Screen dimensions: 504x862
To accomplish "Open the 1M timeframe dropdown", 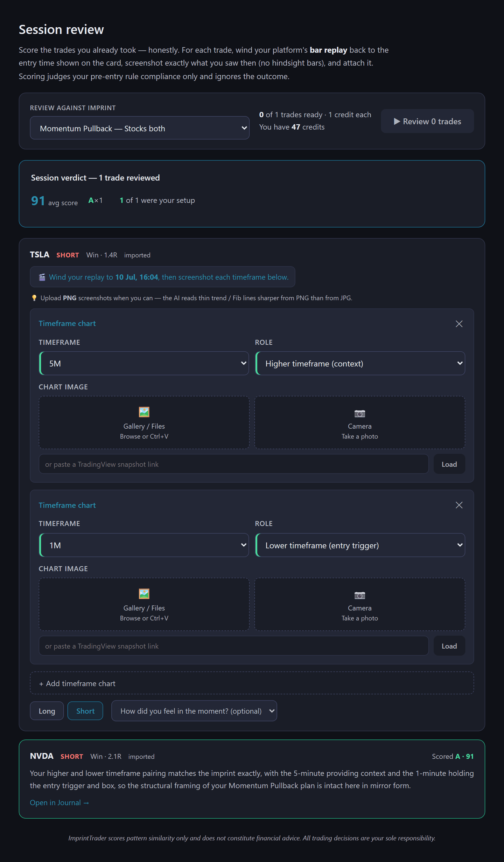I will (x=144, y=545).
